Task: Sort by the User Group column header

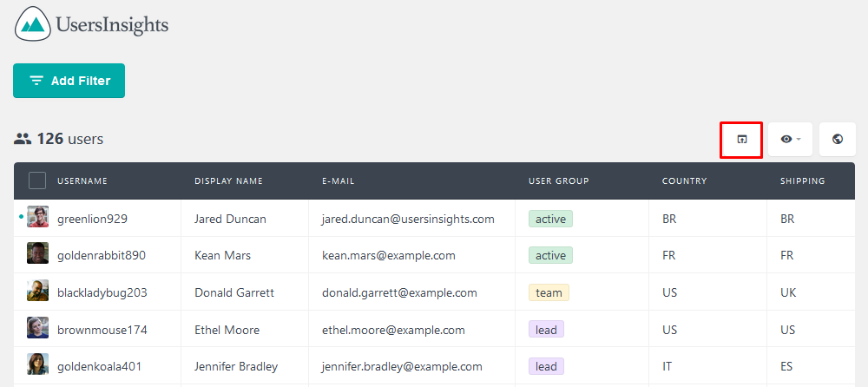Action: tap(558, 181)
